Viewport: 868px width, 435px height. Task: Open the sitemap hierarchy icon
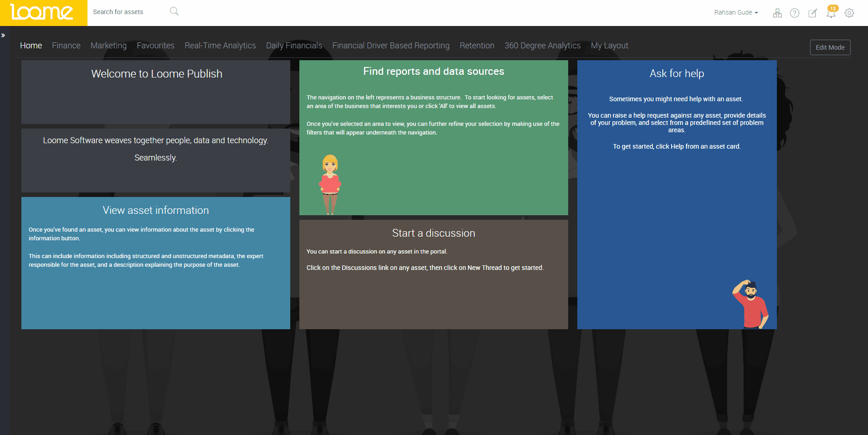[x=777, y=13]
